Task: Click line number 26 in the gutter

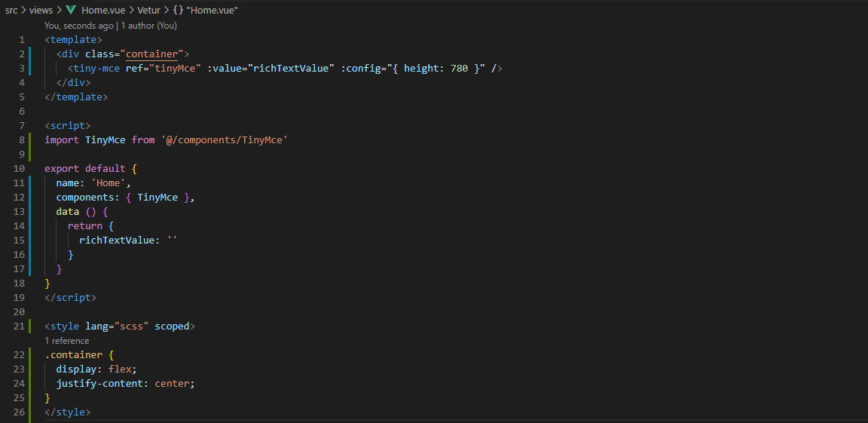Action: pyautogui.click(x=20, y=412)
